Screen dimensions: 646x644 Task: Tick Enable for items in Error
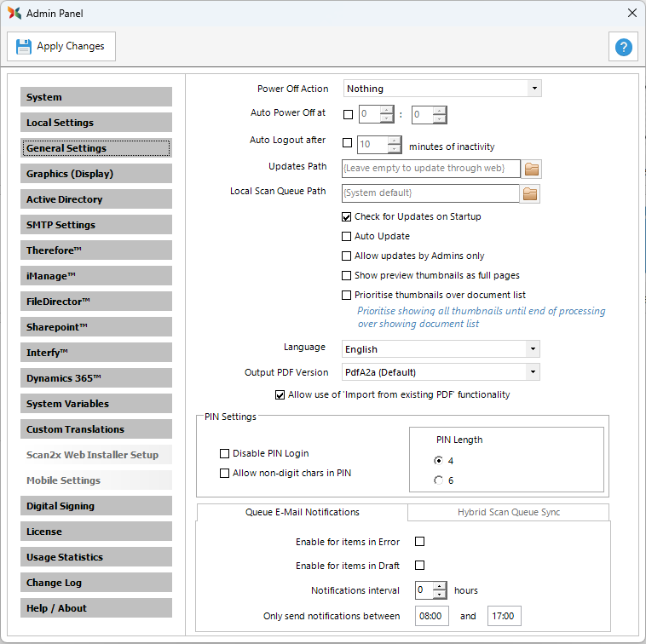tap(420, 542)
